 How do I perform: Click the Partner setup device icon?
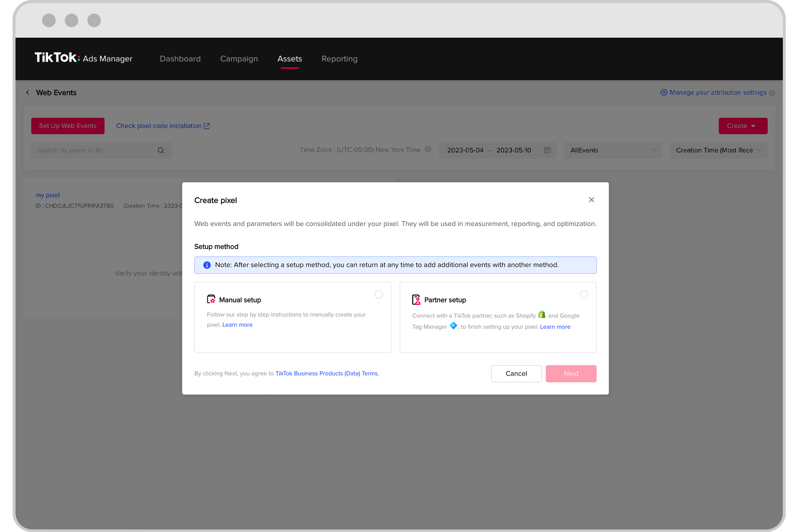click(x=416, y=299)
